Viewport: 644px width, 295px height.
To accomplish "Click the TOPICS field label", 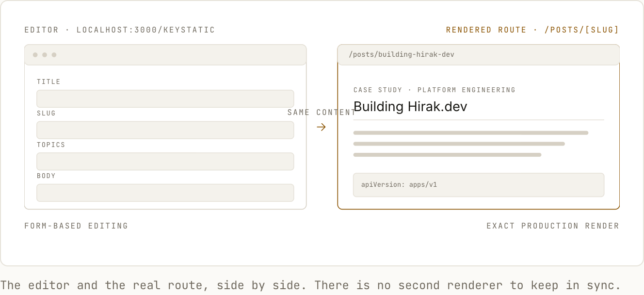I will click(51, 145).
